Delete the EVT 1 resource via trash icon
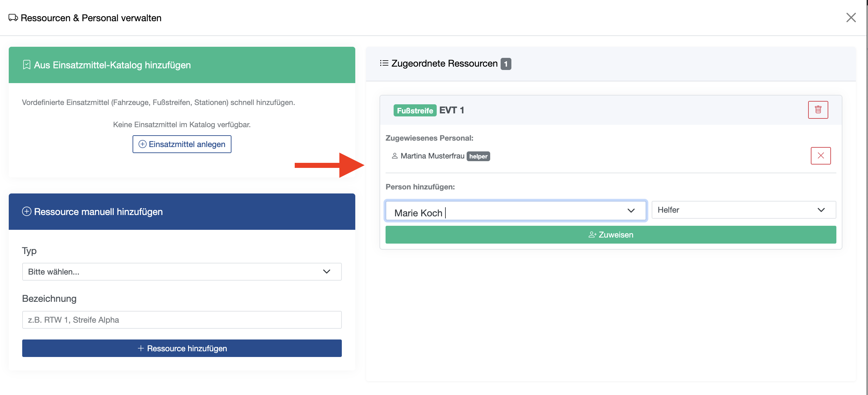The image size is (868, 395). click(818, 110)
